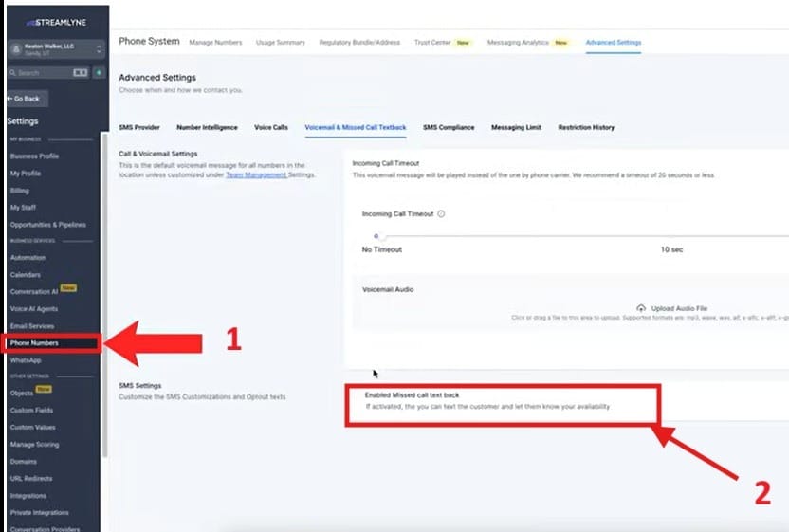Open Regulatory Bundle/Address tab
789x532 pixels.
point(359,43)
